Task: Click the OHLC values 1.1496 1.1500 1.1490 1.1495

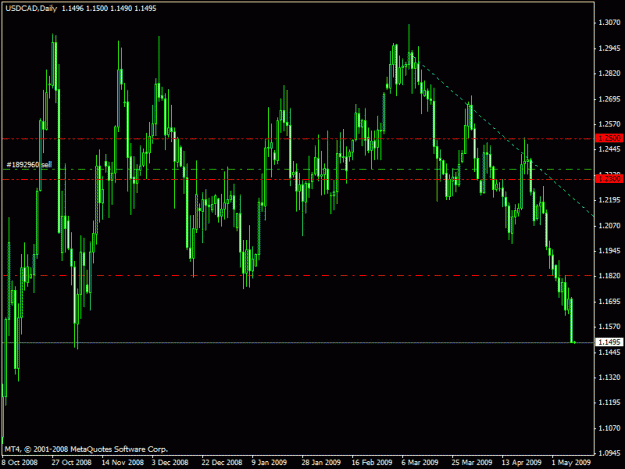Action: (109, 8)
